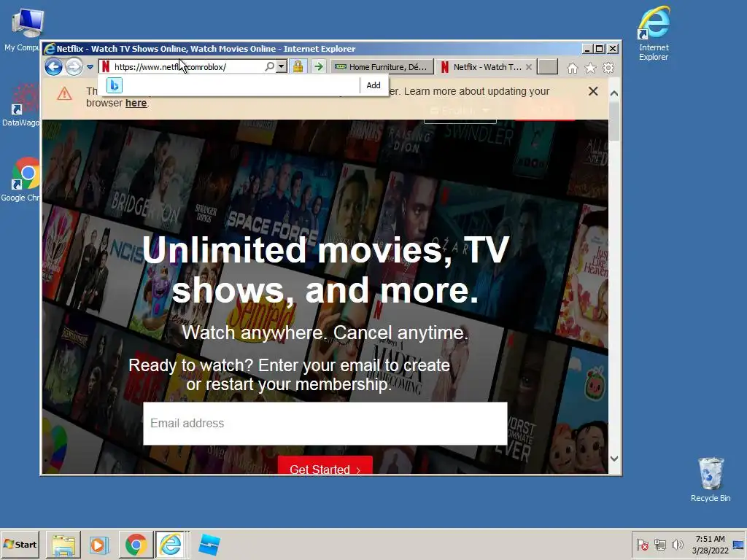Image resolution: width=747 pixels, height=560 pixels.
Task: Click the volume speaker tray icon
Action: pyautogui.click(x=677, y=544)
